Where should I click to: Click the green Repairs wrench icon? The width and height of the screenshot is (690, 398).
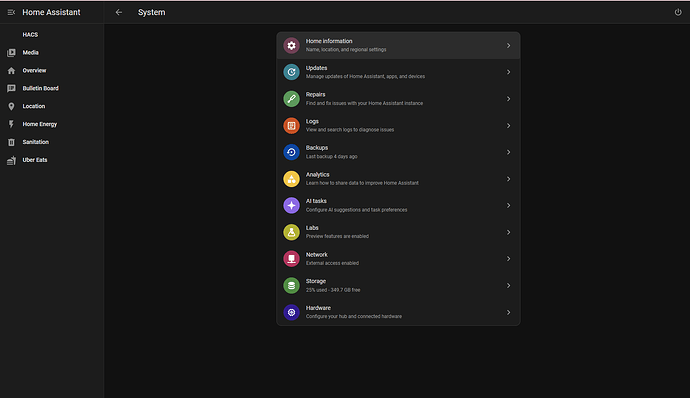click(291, 99)
